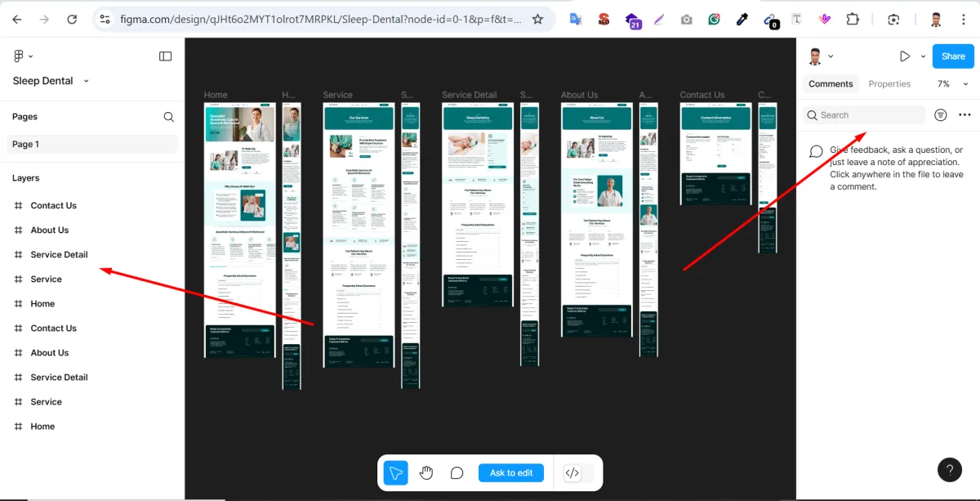Open comment filter options icon
980x501 pixels.
tap(941, 115)
